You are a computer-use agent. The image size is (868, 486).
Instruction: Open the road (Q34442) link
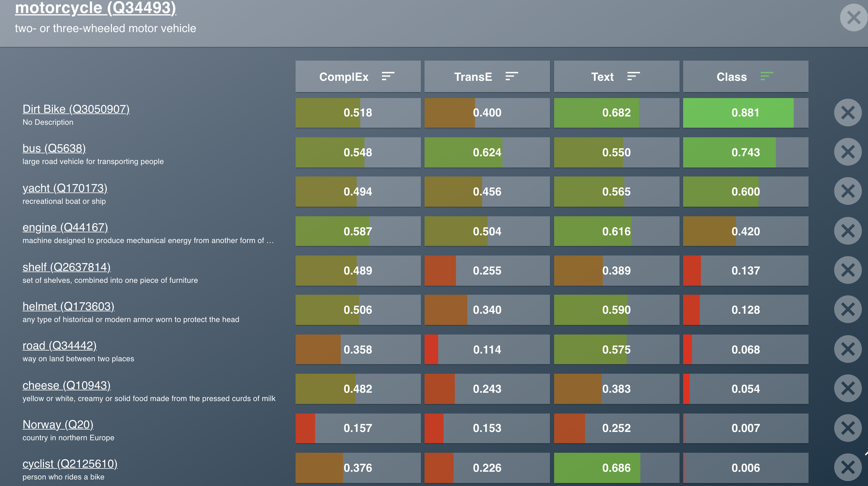tap(59, 345)
